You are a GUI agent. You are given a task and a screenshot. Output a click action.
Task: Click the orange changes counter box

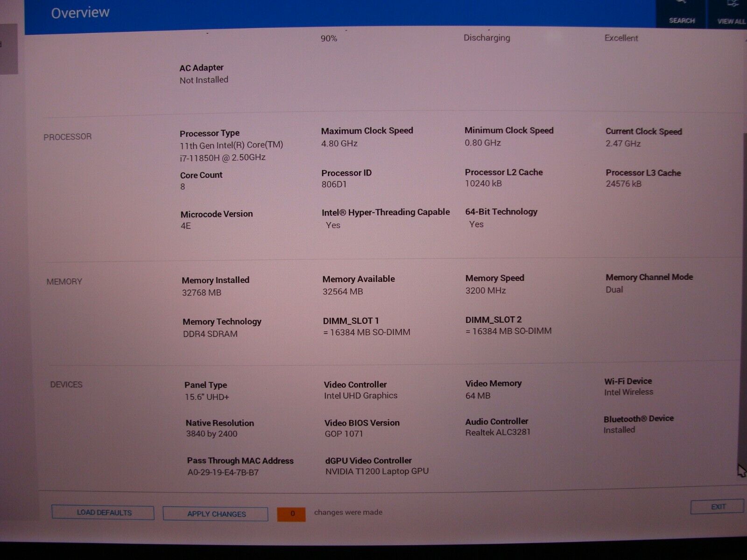[x=291, y=514]
